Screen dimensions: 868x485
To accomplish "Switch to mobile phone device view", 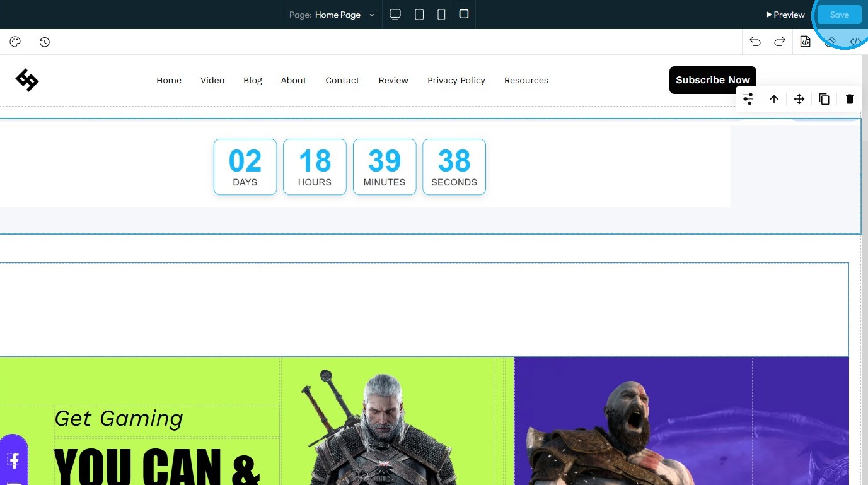I will click(x=441, y=15).
